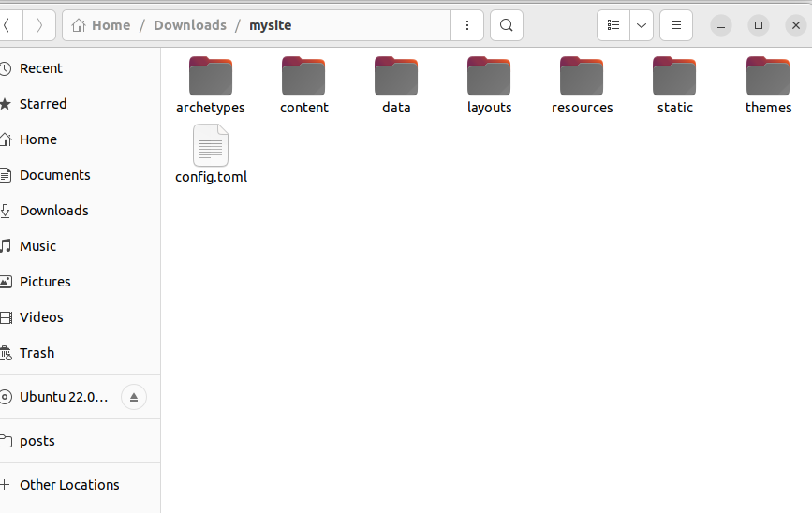Open the search magnifier button
Screen dimensions: 812x513
pyautogui.click(x=507, y=25)
